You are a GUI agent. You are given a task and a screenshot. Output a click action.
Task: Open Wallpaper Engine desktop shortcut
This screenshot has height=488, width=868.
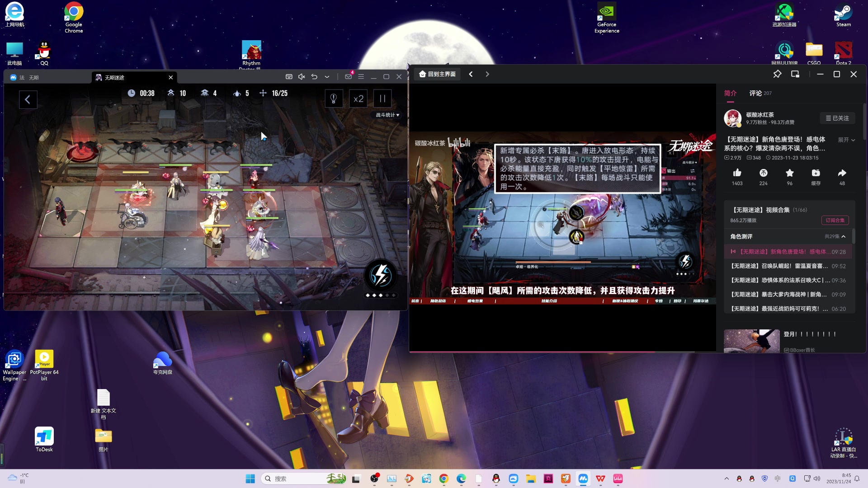[x=14, y=366]
